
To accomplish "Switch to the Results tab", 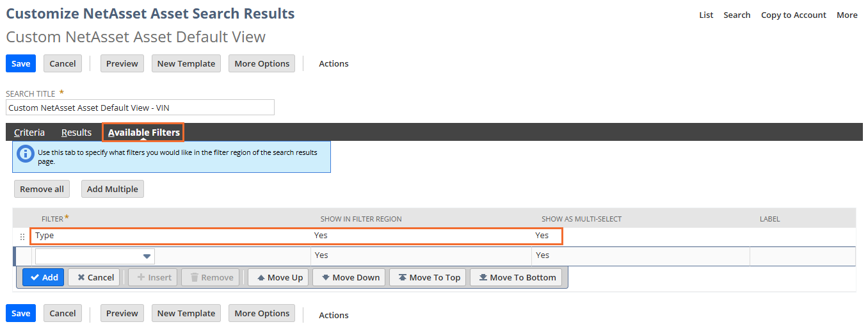I will [x=76, y=133].
